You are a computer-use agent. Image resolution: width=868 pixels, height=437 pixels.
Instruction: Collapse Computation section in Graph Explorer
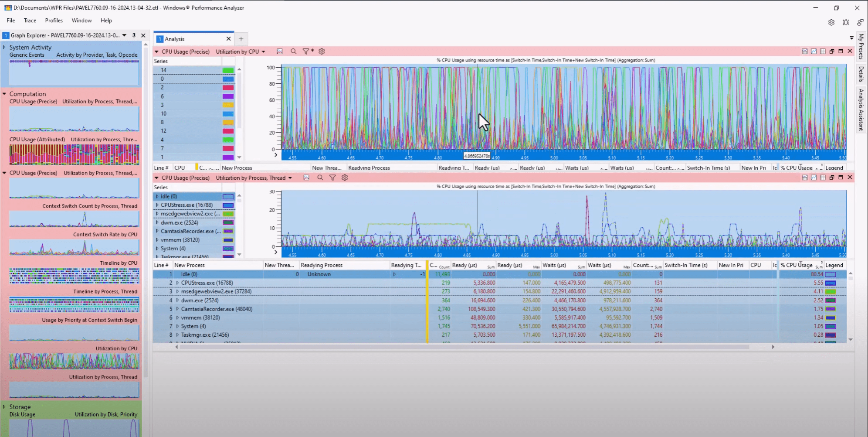pyautogui.click(x=4, y=94)
